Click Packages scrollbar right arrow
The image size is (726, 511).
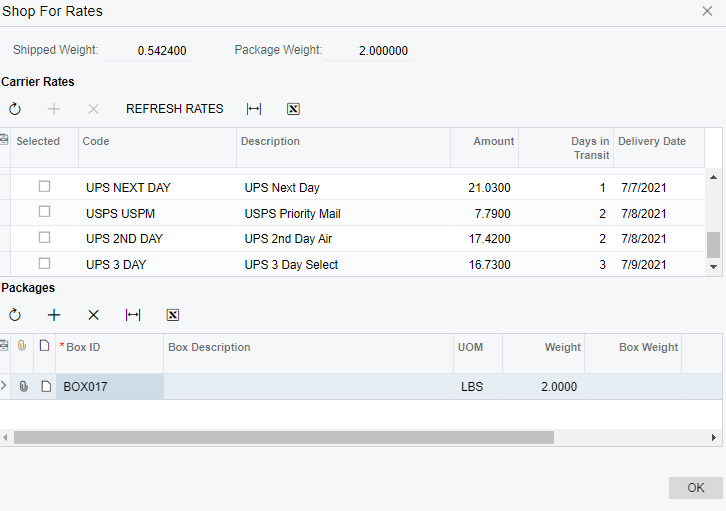pyautogui.click(x=714, y=437)
